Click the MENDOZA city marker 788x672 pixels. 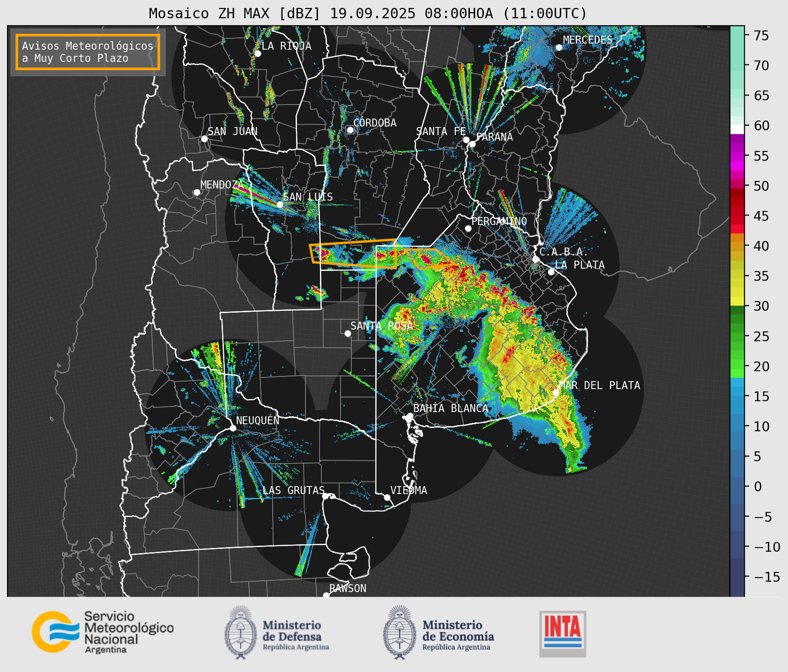click(x=197, y=193)
